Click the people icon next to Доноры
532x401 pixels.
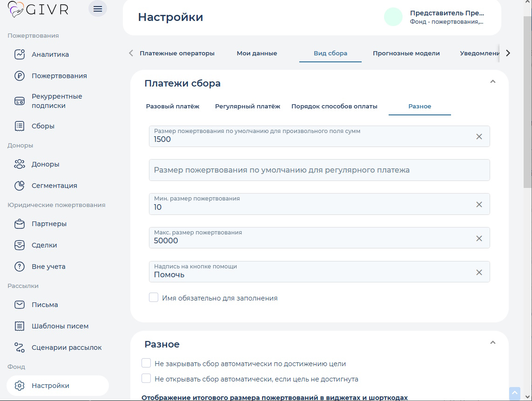point(20,164)
